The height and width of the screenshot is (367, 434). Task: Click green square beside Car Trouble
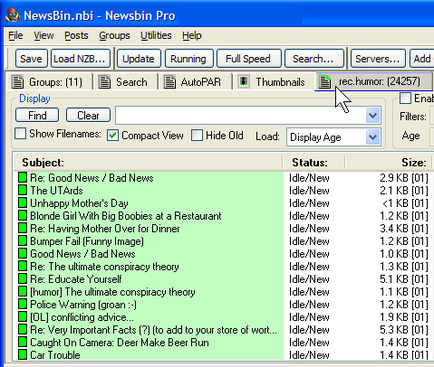tap(22, 355)
